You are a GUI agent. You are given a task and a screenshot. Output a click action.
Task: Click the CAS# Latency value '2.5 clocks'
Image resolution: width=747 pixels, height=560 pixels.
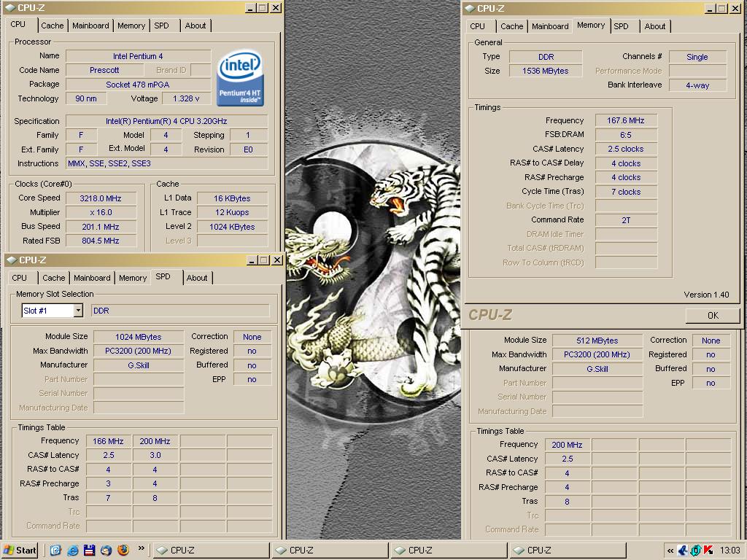tap(625, 149)
